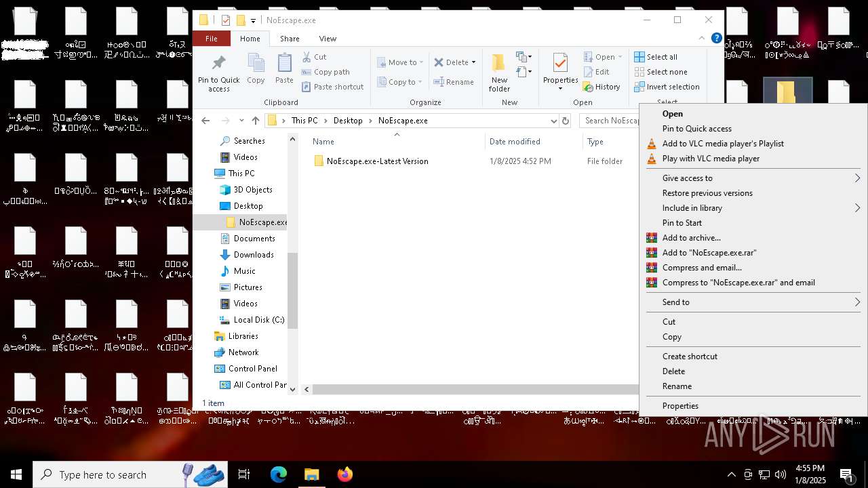Click Cut in the Clipboard group
The width and height of the screenshot is (868, 488).
(314, 57)
